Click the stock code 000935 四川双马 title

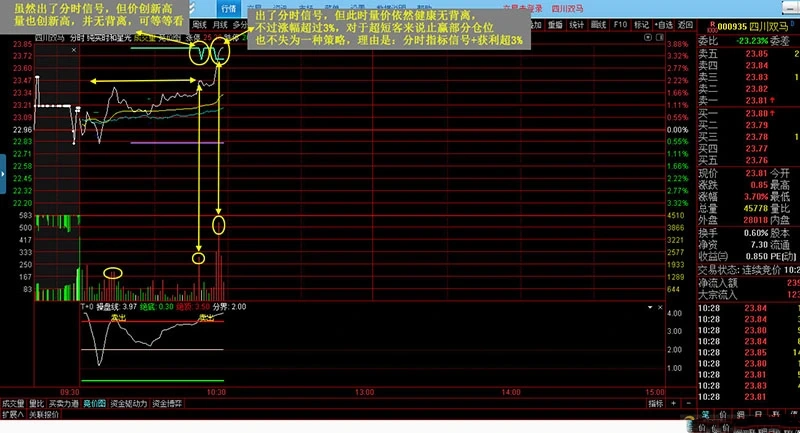click(753, 27)
